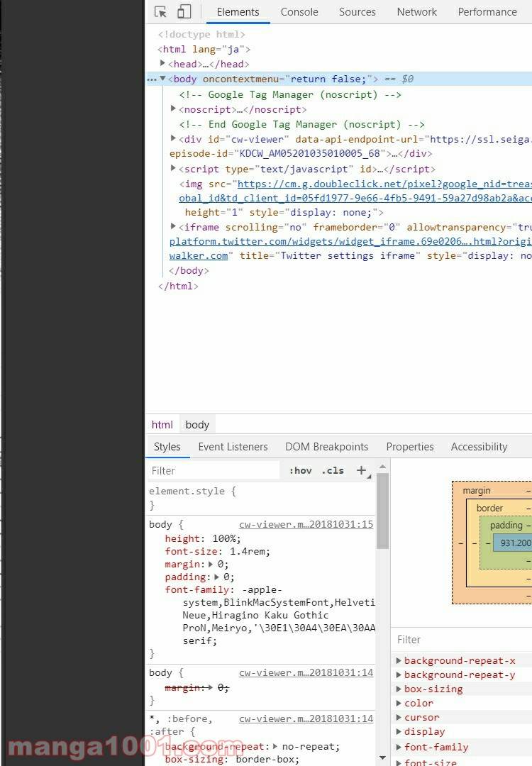Image resolution: width=532 pixels, height=766 pixels.
Task: Expand the noscript element node
Action: [174, 109]
